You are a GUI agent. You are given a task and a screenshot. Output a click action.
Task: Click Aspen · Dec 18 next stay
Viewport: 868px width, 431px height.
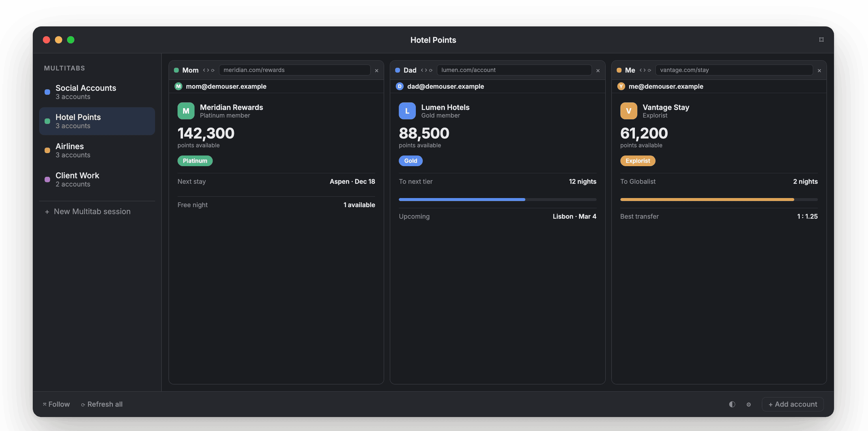[x=352, y=182]
